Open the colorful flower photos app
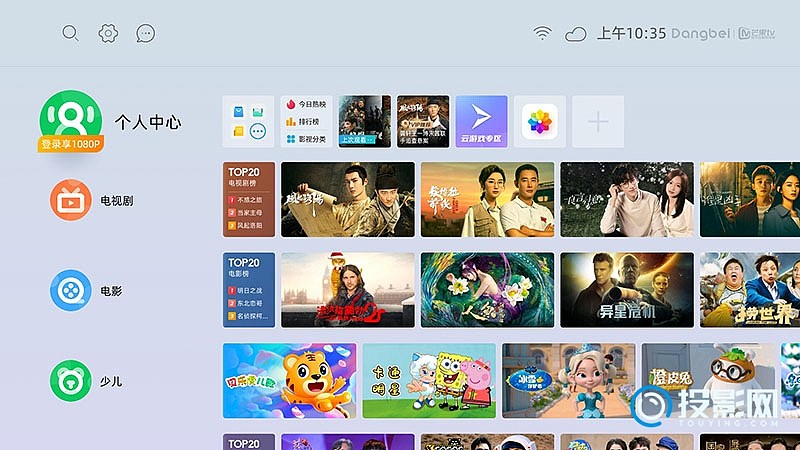Viewport: 800px width, 450px height. [542, 122]
